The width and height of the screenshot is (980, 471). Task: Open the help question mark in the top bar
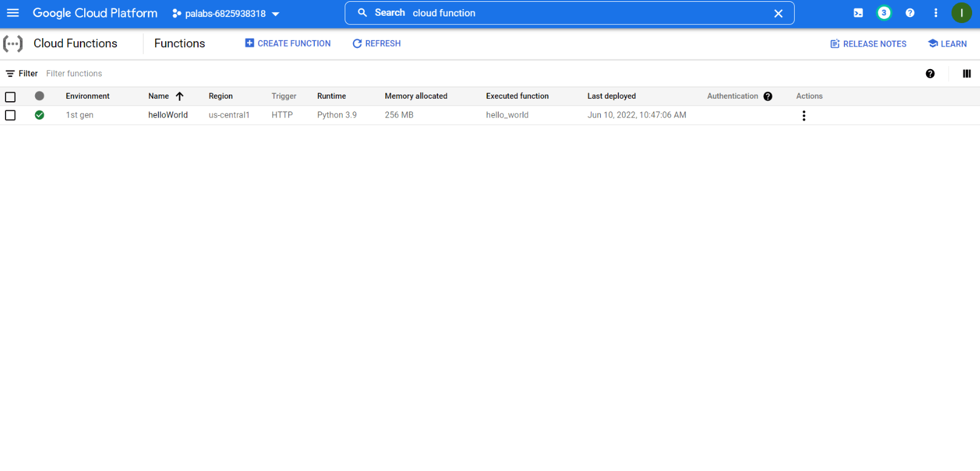point(910,13)
